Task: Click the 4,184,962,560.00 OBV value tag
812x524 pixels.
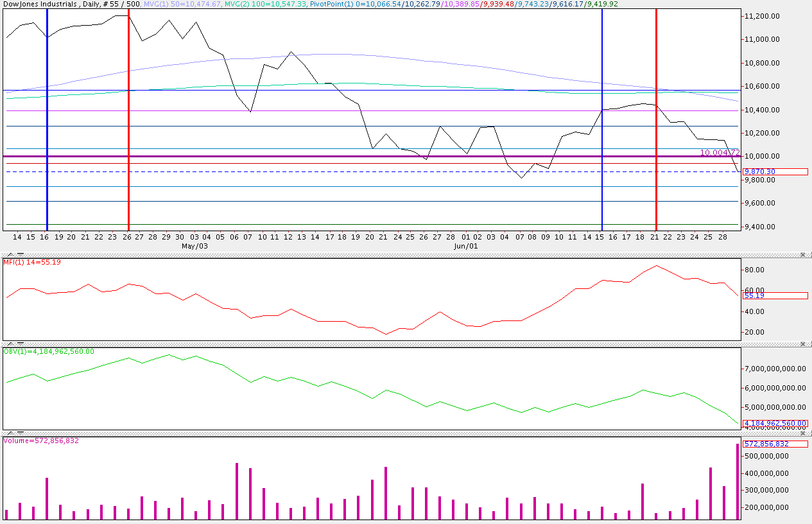Action: point(775,423)
